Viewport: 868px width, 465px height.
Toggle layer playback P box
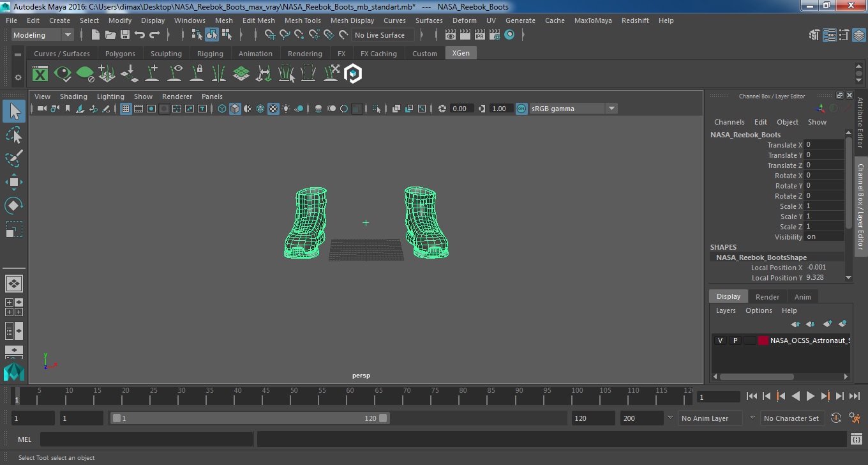(x=735, y=340)
